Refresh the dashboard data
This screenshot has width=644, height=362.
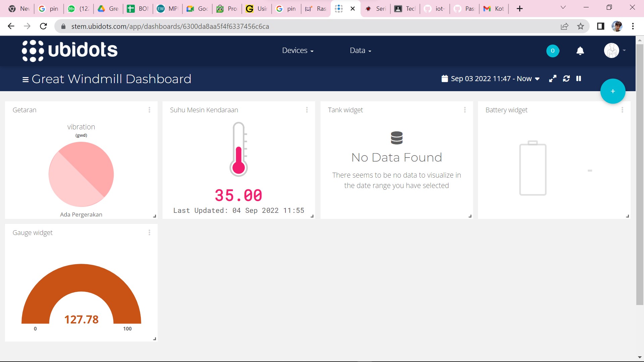(x=566, y=78)
